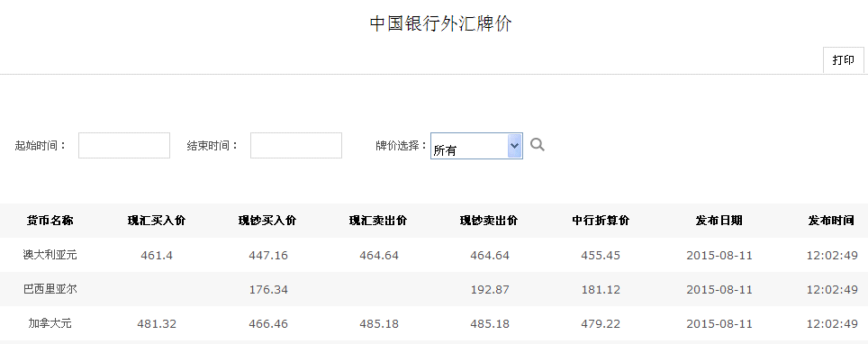Click the magnifier search icon
The image size is (868, 344).
[x=537, y=145]
